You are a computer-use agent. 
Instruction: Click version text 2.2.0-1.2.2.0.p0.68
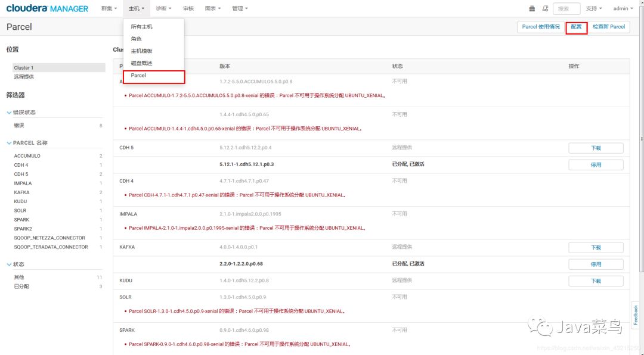[x=241, y=264]
